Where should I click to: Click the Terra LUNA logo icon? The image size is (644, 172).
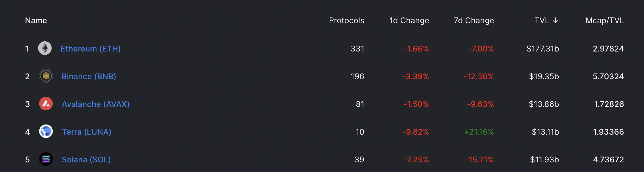(46, 131)
